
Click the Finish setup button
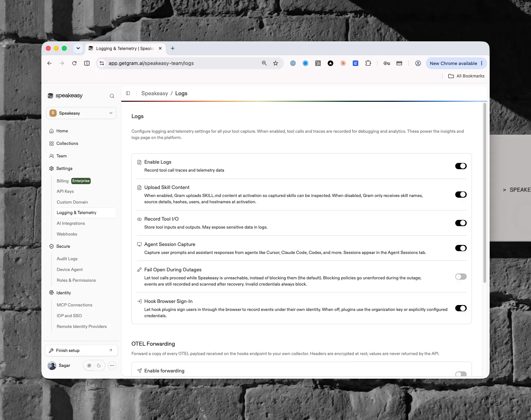tap(81, 351)
